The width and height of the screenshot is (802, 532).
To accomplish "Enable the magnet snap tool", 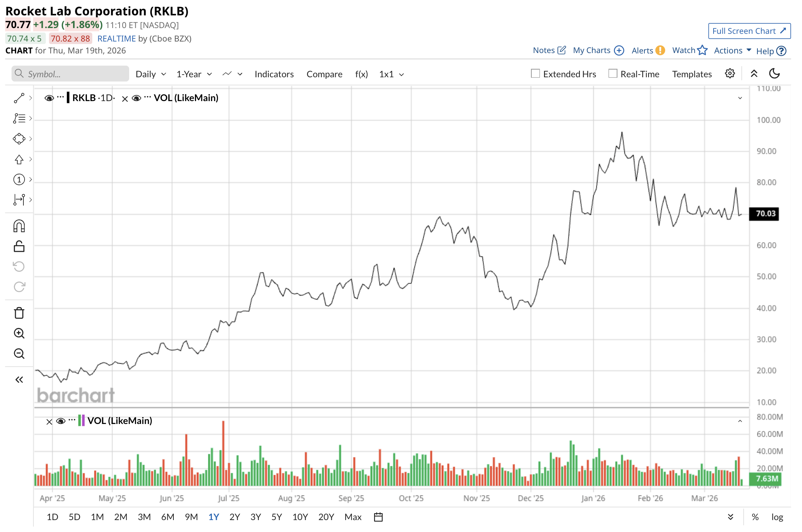I will [19, 226].
